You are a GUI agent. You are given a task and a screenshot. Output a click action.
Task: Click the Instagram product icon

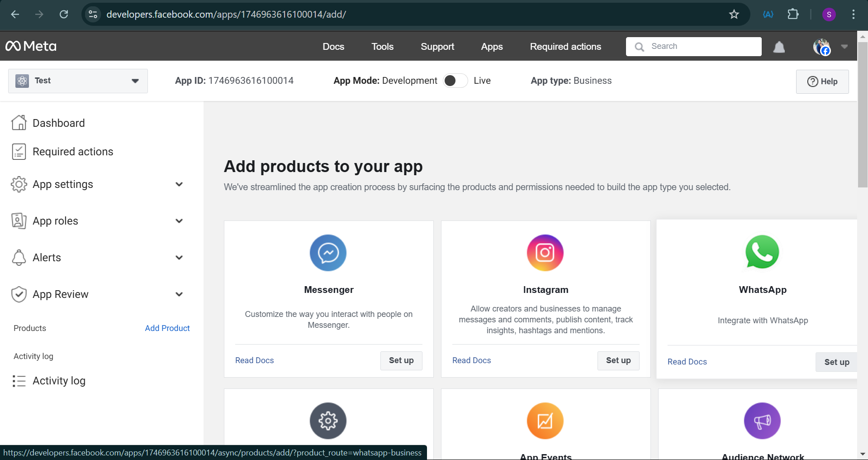pyautogui.click(x=545, y=253)
